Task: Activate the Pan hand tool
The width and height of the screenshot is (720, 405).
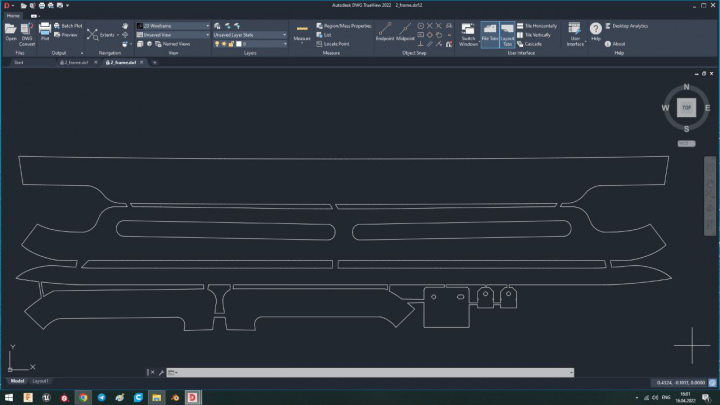Action: point(125,26)
